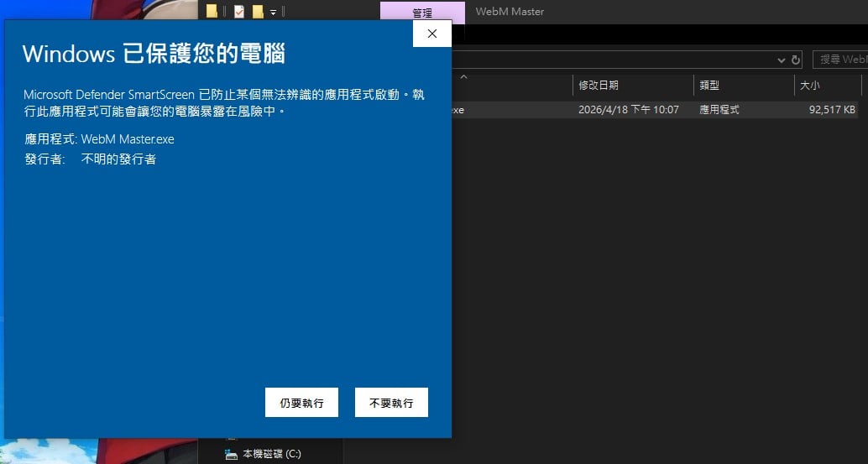Open the Customize Quick Access Toolbar dropdown arrow
This screenshot has width=868, height=464.
(x=274, y=12)
